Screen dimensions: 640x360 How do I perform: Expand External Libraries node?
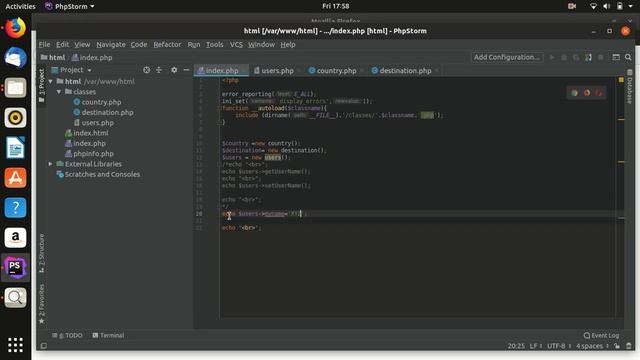pyautogui.click(x=51, y=164)
